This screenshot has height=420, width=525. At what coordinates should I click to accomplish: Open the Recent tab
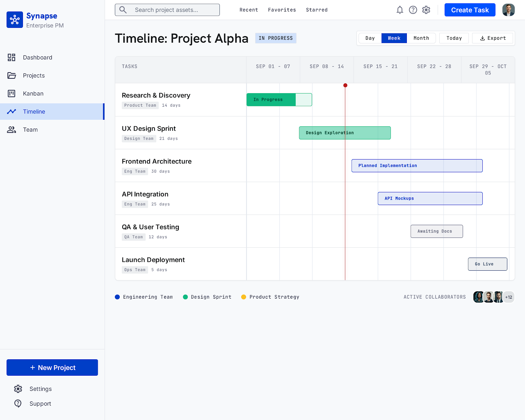click(x=249, y=10)
